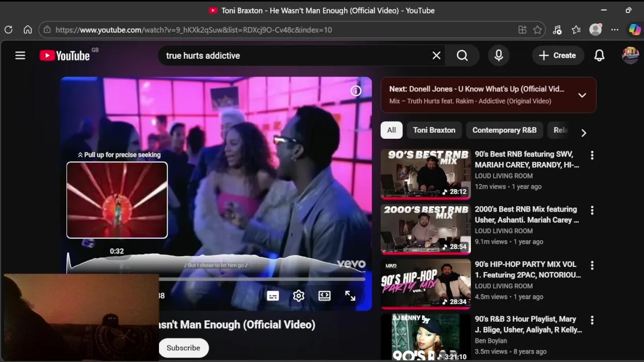644x362 pixels.
Task: Open options for 90's Best RNB video
Action: (592, 155)
